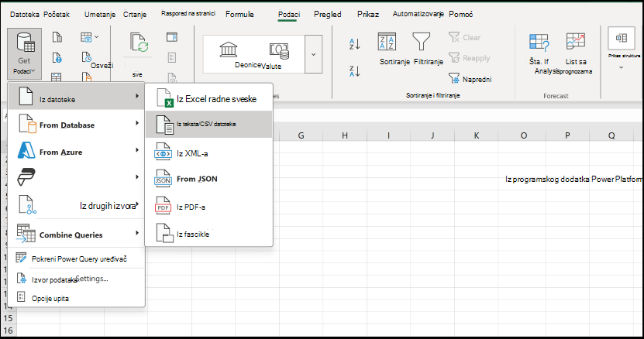Switch to the Umetanje tab
Viewport: 644px width, 339px height.
click(100, 15)
